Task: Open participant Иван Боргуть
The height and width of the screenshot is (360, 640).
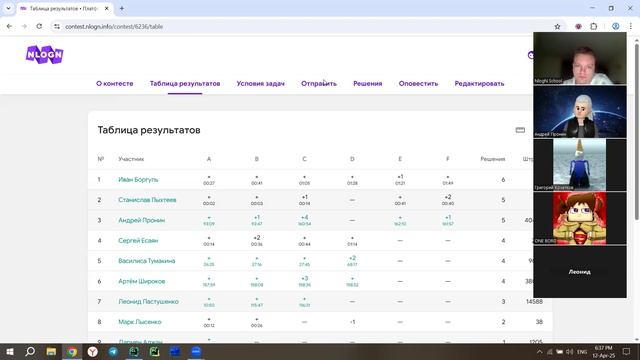Action: pos(138,180)
